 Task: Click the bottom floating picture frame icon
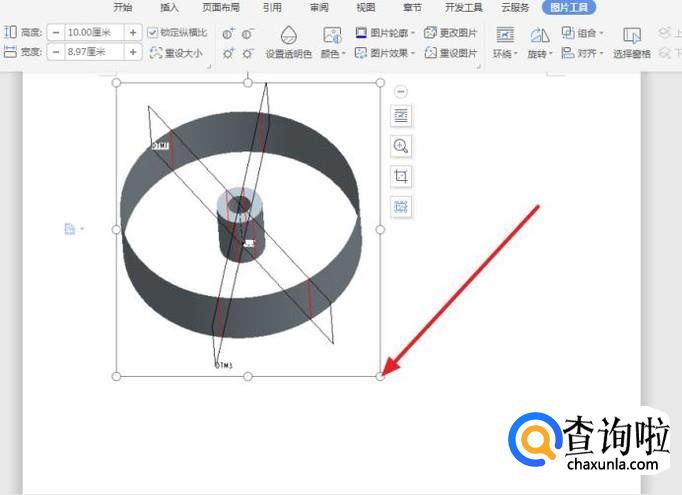pyautogui.click(x=401, y=207)
